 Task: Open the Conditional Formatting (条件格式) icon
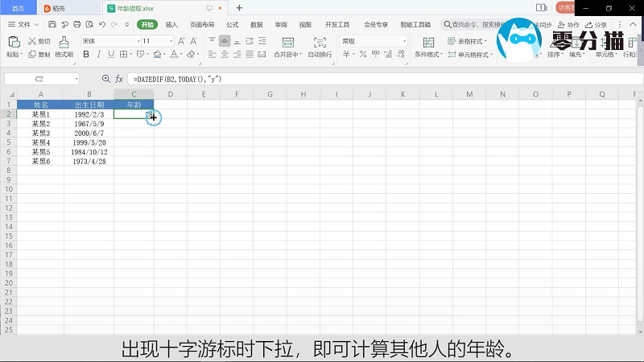[x=428, y=42]
